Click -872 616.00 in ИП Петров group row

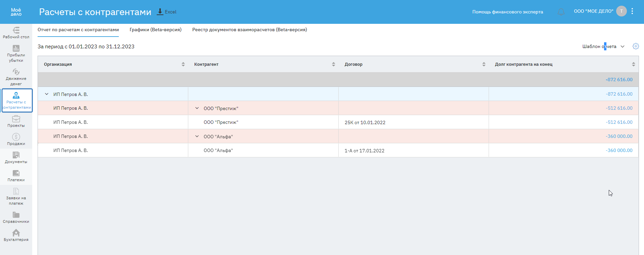coord(619,94)
